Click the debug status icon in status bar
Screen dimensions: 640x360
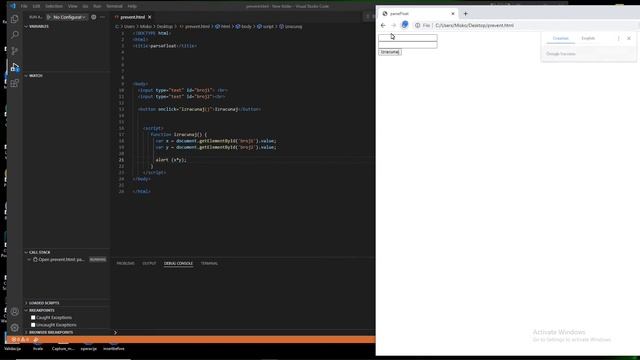(x=36, y=340)
